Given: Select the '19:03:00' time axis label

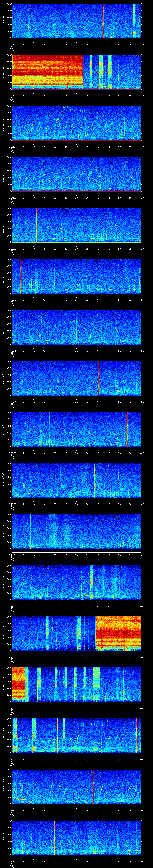Looking at the screenshot, I should click(x=12, y=147).
